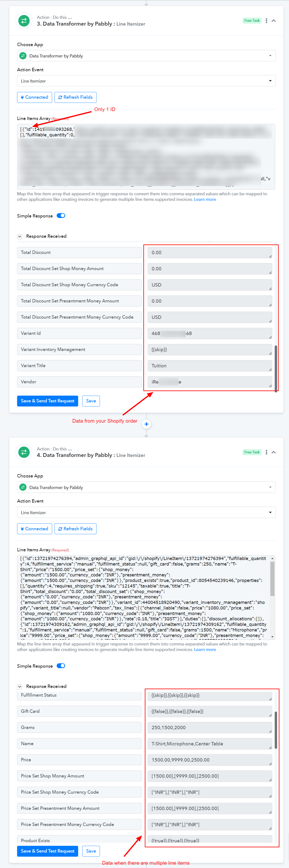Click Price Set Presentment Money Amount value
The height and width of the screenshot is (868, 289).
click(x=210, y=808)
